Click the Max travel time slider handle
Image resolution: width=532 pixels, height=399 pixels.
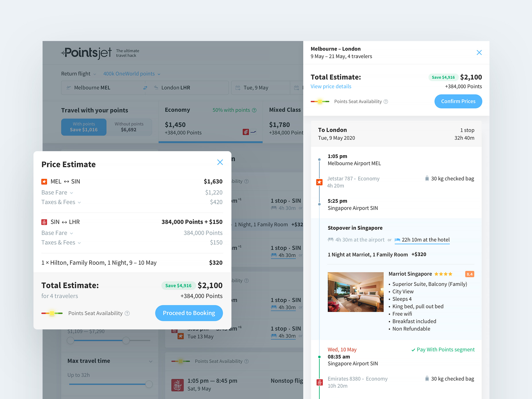149,384
